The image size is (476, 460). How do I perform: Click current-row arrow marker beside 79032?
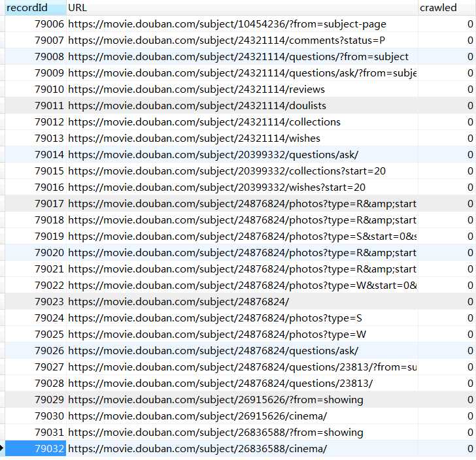tap(1, 448)
